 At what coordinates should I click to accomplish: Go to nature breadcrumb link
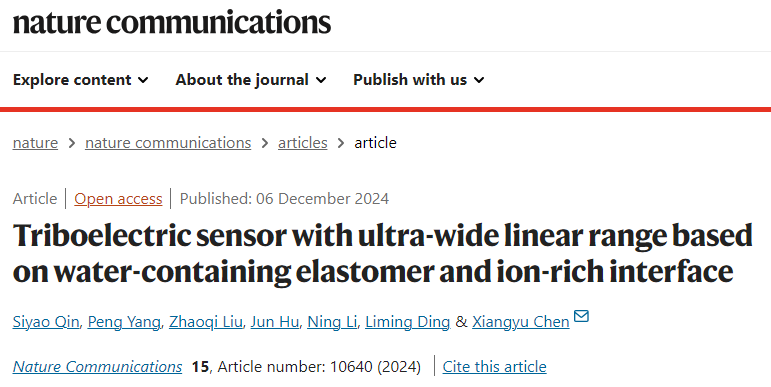pos(35,143)
